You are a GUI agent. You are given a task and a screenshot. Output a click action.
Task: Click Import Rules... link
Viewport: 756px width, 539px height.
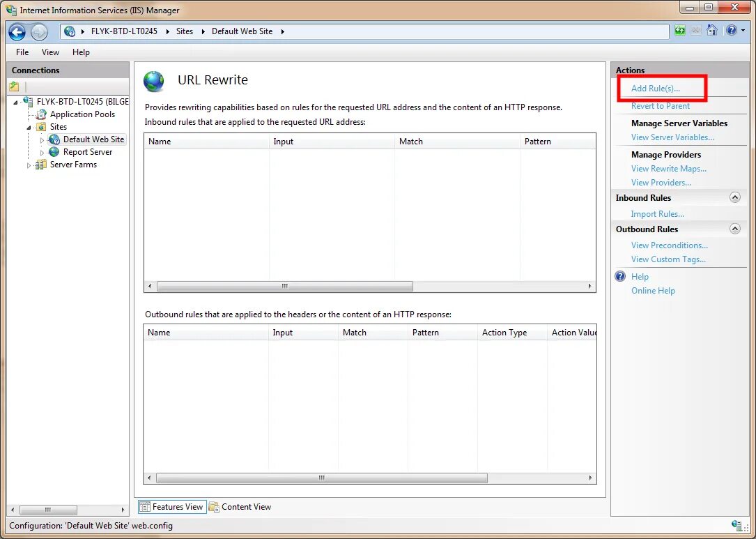coord(658,214)
